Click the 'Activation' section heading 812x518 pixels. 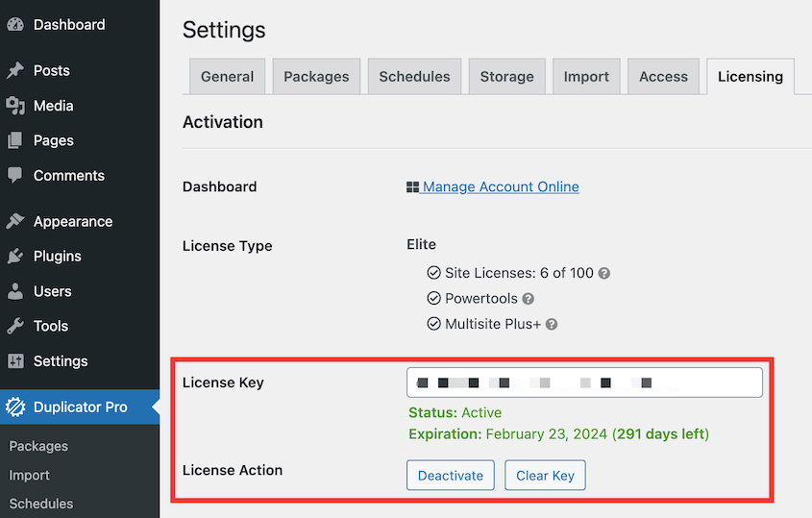(x=223, y=122)
